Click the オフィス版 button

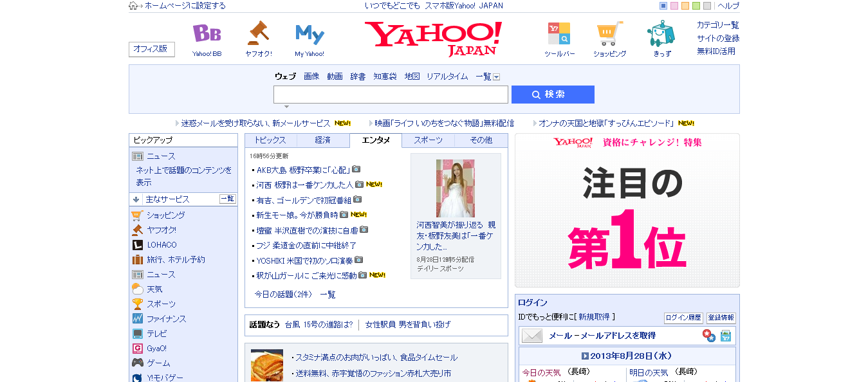(152, 49)
